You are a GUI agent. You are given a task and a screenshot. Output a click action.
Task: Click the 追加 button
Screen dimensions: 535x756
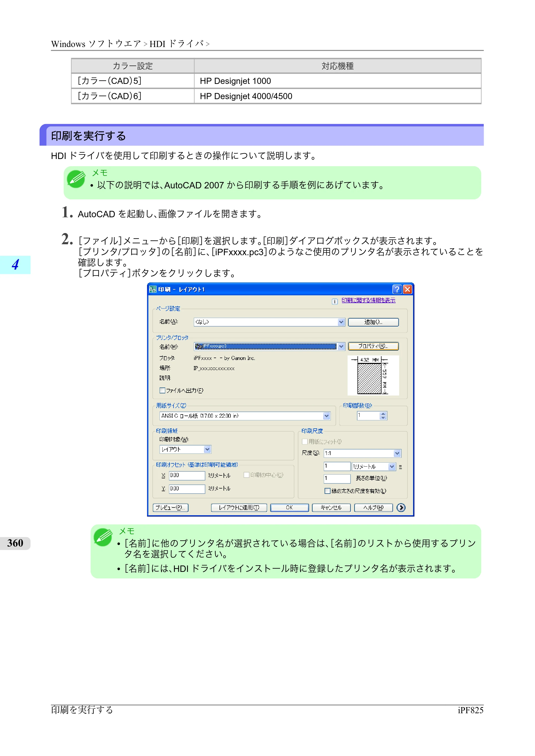(373, 322)
